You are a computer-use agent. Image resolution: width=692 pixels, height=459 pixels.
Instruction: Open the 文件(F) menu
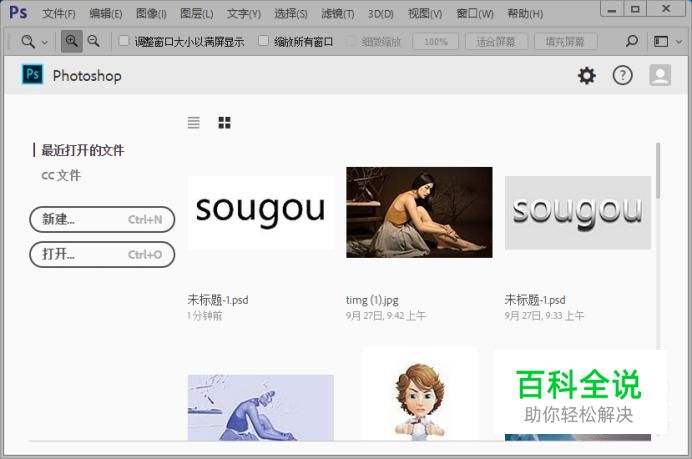(59, 14)
